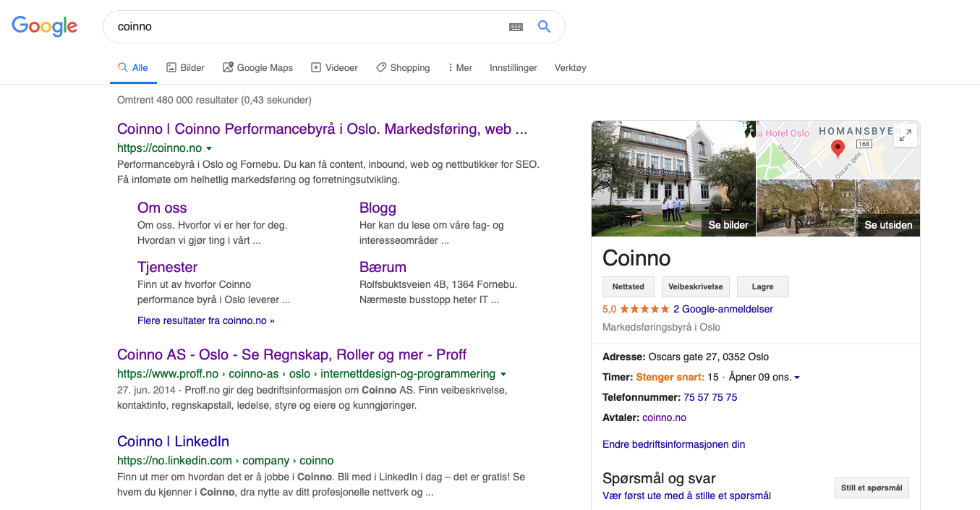The width and height of the screenshot is (980, 510).
Task: Click the Homansbyen map thumbnail
Action: (838, 150)
